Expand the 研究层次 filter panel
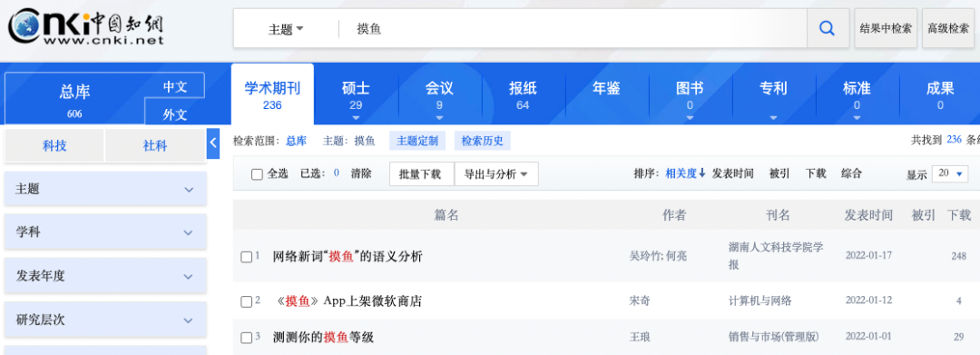Viewport: 980px width, 355px height. pos(105,320)
